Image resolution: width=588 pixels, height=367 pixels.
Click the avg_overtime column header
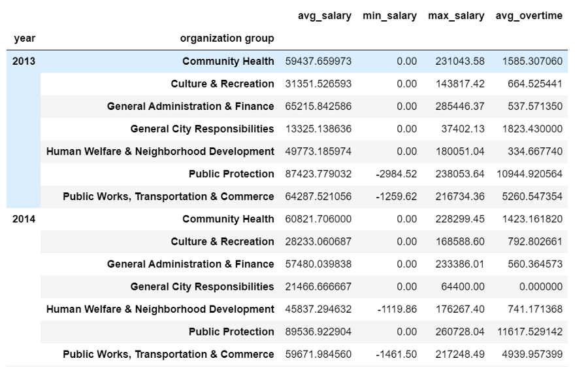529,16
